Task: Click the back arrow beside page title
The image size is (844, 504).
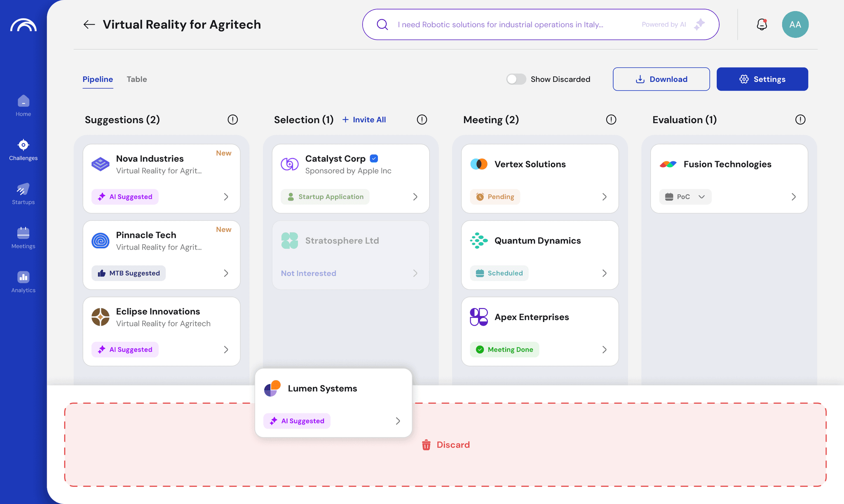Action: (89, 25)
